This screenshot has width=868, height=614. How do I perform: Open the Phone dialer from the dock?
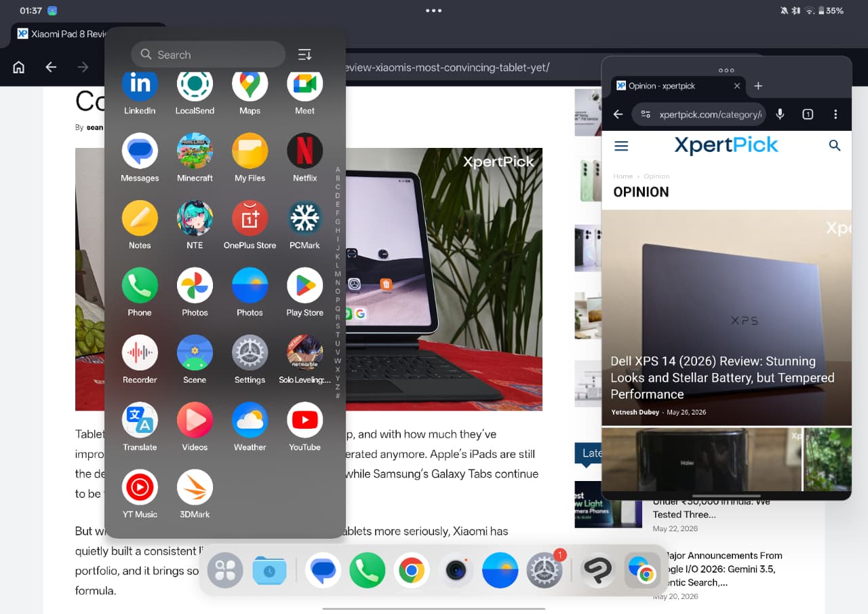367,570
